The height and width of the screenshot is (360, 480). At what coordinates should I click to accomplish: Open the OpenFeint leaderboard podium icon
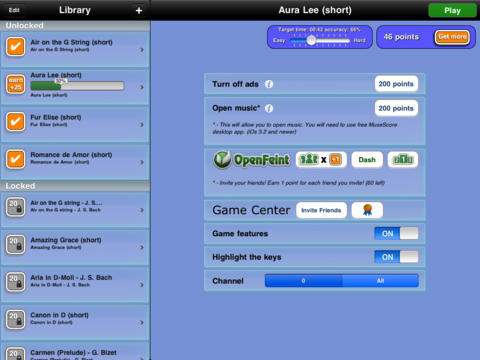tap(403, 160)
